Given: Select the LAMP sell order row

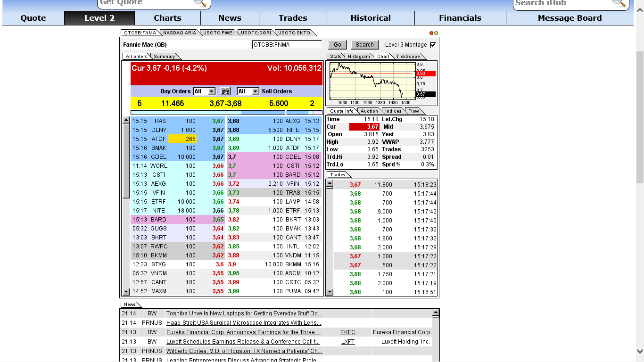Looking at the screenshot, I should [x=274, y=202].
